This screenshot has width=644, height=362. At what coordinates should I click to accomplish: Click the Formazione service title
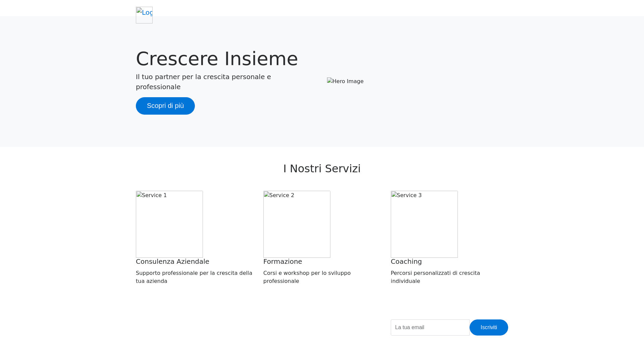(x=282, y=261)
